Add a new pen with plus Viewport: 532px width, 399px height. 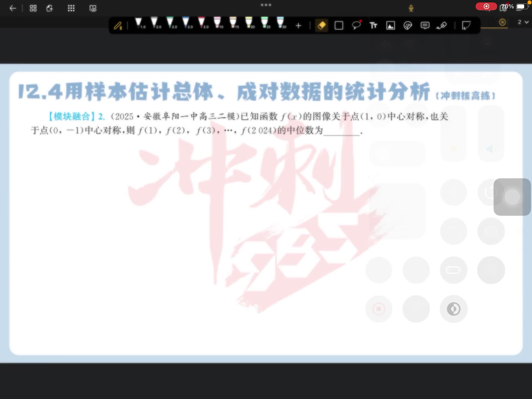click(298, 26)
